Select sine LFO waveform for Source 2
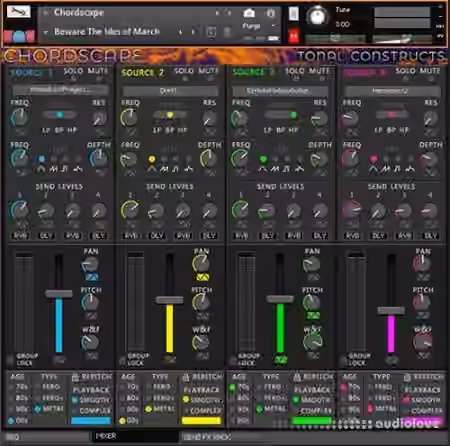This screenshot has width=450, height=446. pos(152,169)
